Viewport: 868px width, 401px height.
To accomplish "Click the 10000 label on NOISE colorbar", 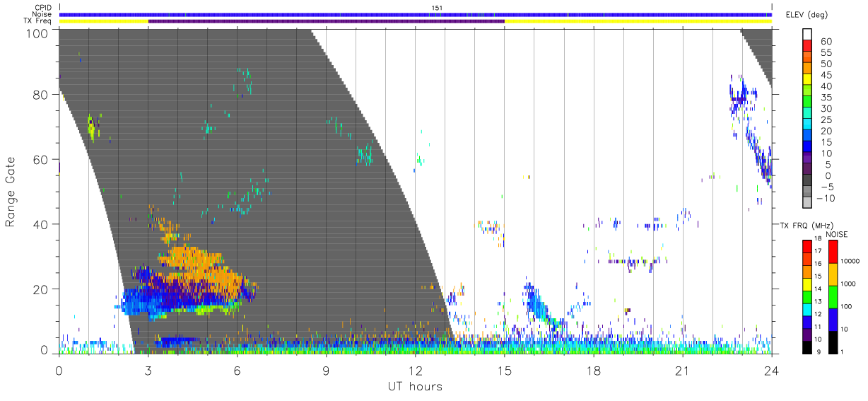I will [x=851, y=261].
